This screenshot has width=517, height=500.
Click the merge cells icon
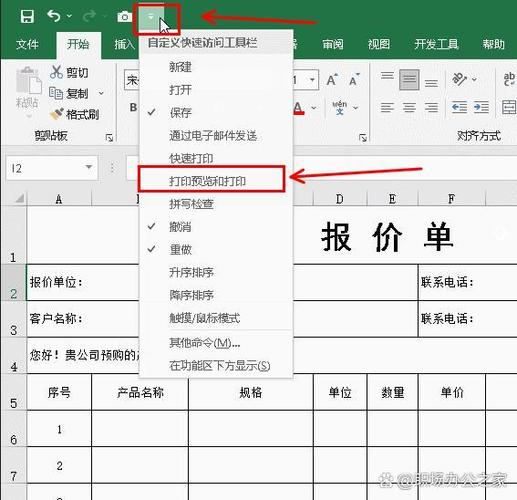point(509,107)
